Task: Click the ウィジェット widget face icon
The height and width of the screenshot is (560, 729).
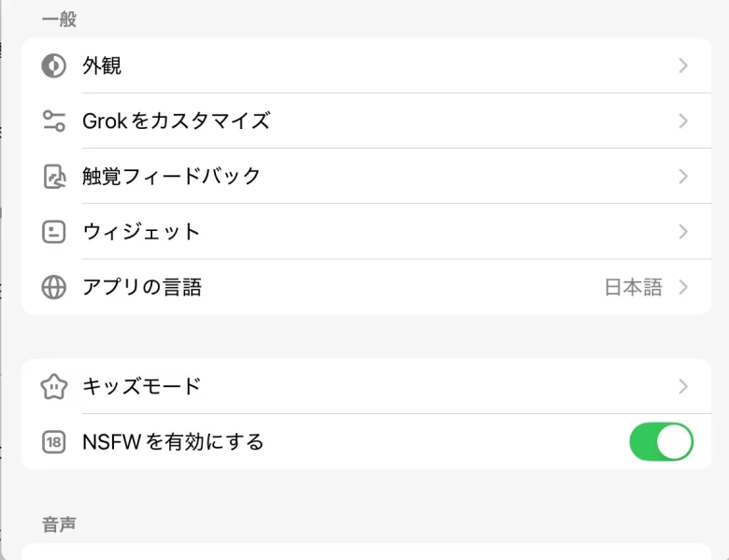Action: [x=54, y=231]
